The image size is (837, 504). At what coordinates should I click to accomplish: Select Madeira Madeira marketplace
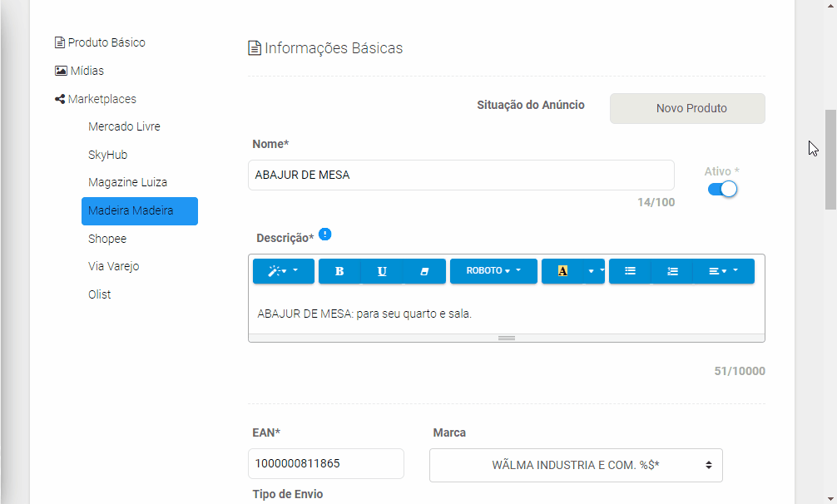pos(140,211)
